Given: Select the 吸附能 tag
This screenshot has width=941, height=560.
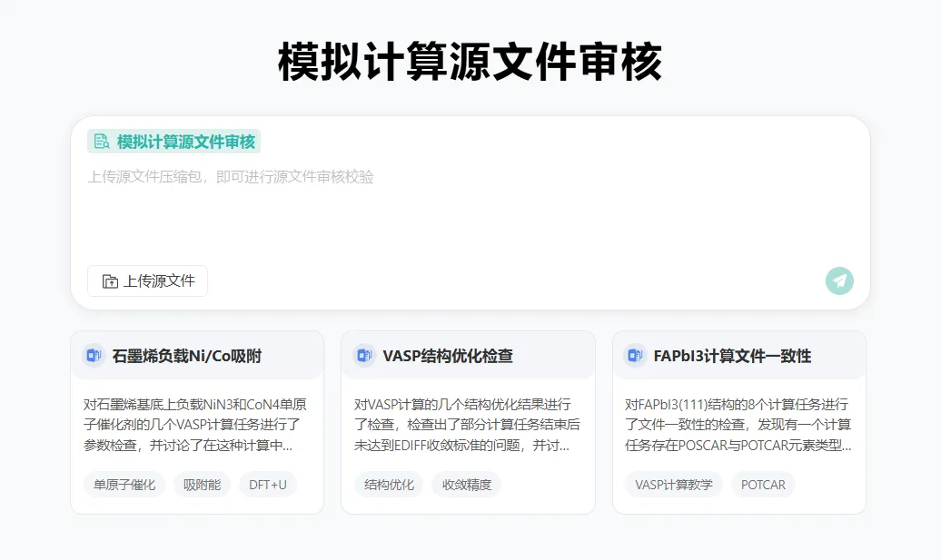Looking at the screenshot, I should tap(203, 485).
